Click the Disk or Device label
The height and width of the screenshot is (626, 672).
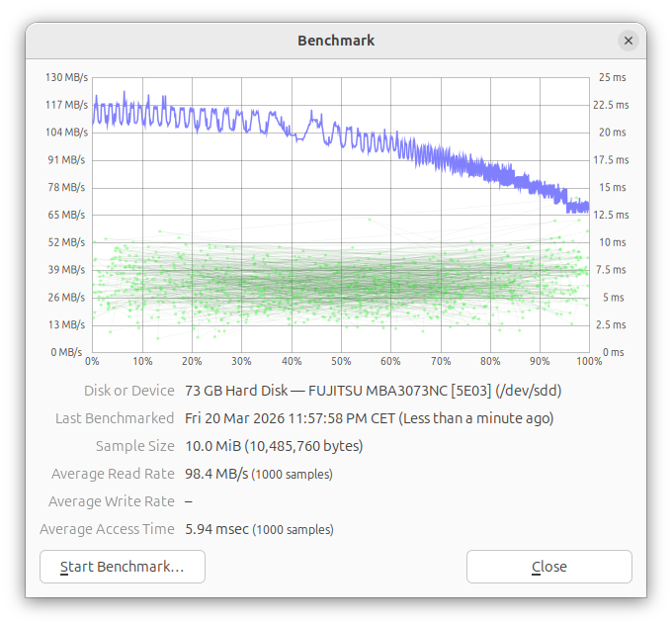click(128, 391)
